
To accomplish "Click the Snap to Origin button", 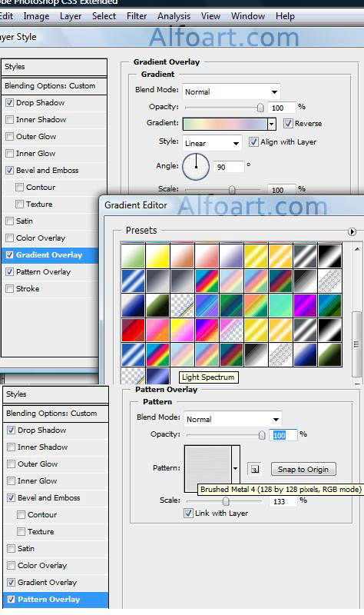I will (x=303, y=469).
